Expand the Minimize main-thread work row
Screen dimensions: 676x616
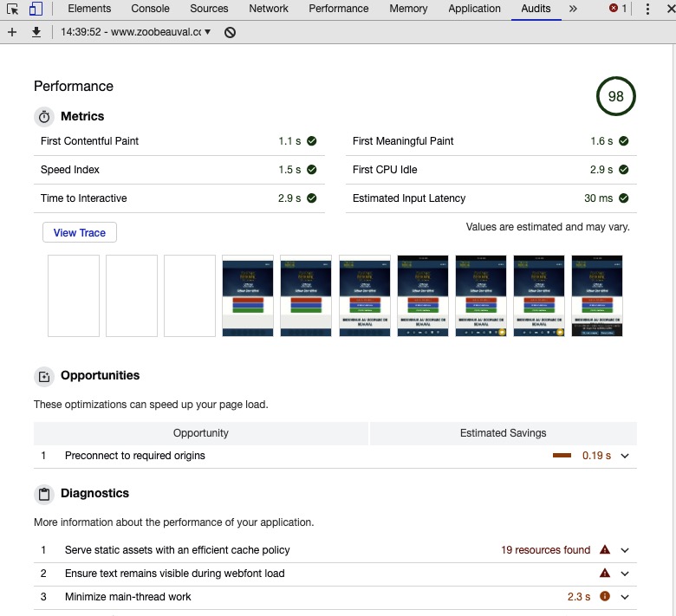(624, 597)
